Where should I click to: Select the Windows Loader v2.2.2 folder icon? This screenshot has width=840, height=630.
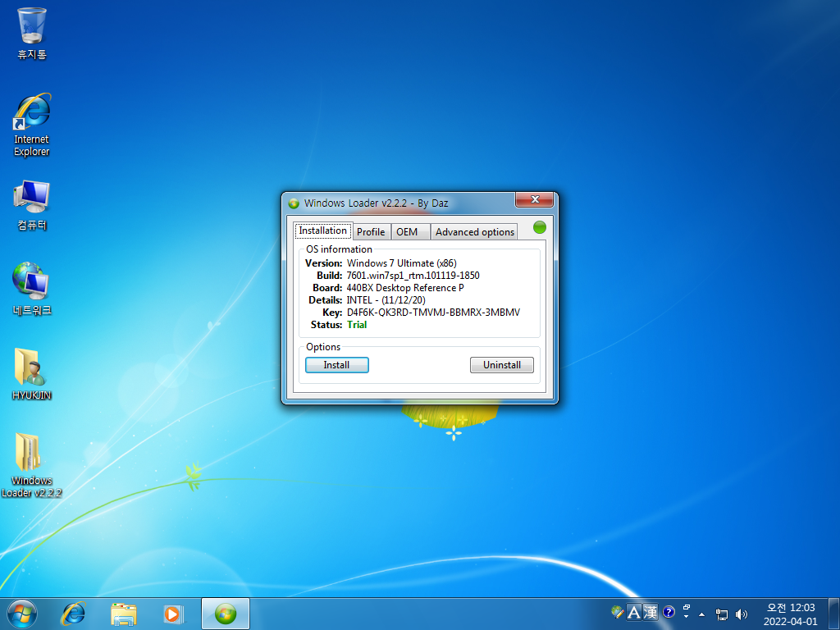coord(32,465)
